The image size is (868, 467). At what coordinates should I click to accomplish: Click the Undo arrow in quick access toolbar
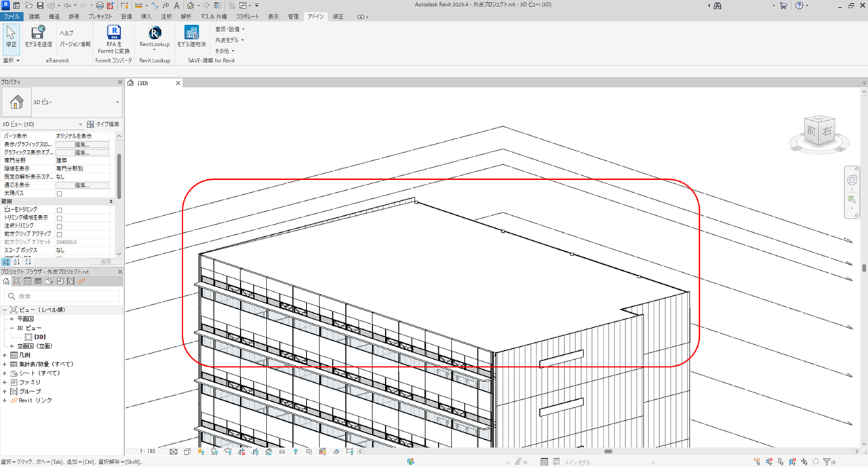(66, 5)
